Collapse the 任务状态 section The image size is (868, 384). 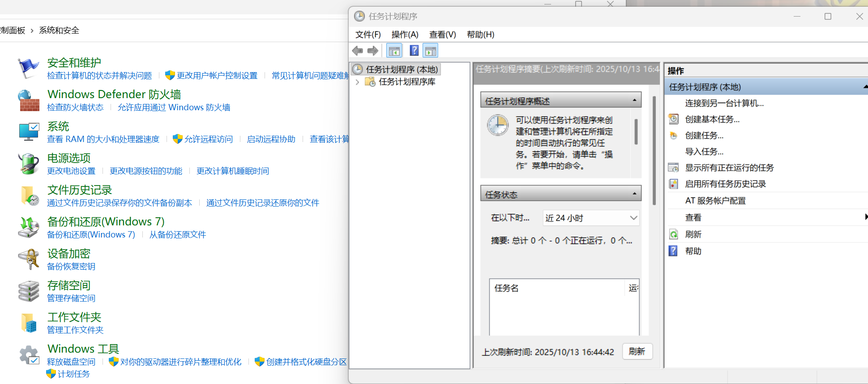pyautogui.click(x=634, y=194)
